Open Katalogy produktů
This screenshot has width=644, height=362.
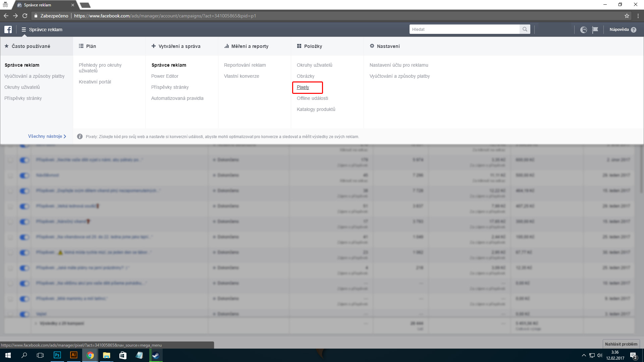tap(316, 109)
